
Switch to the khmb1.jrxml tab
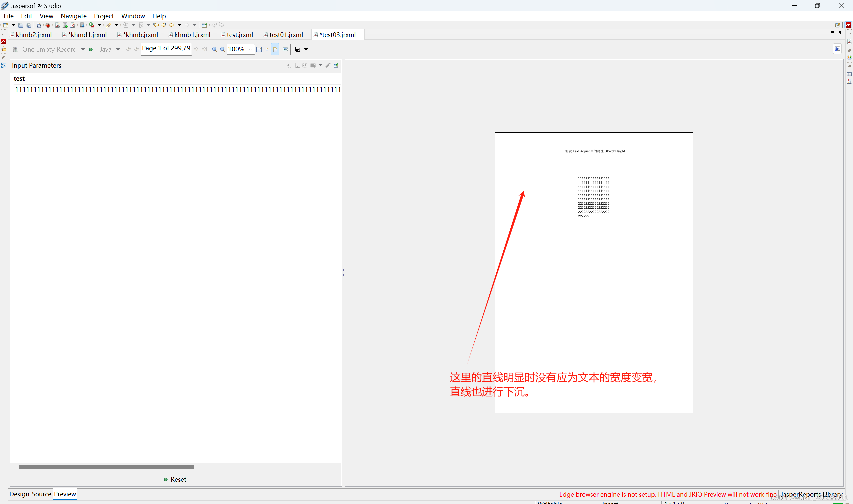click(192, 35)
